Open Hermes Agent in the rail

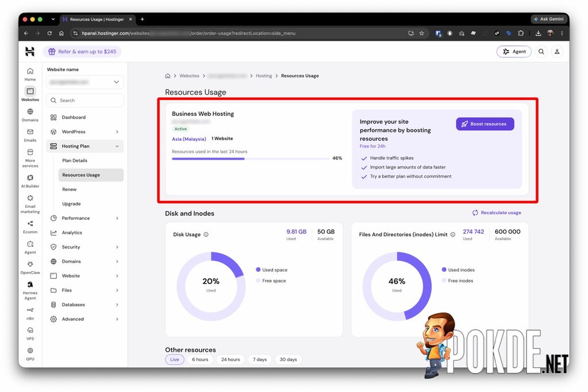pos(30,290)
